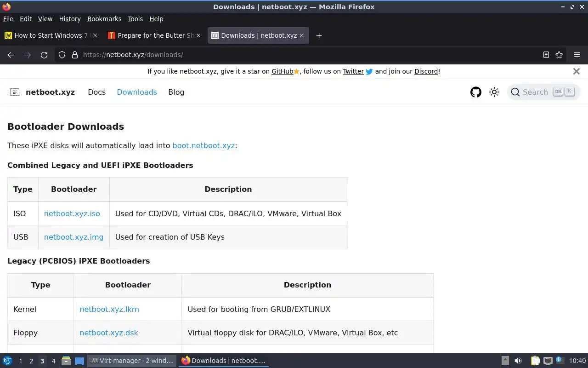This screenshot has height=368, width=588.
Task: Switch to Virt-manager in the taskbar
Action: [x=132, y=361]
